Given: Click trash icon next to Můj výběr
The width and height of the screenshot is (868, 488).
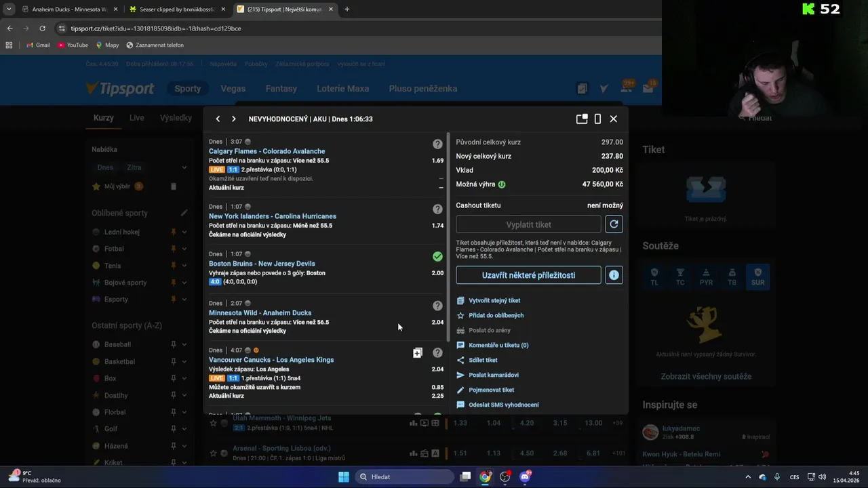Looking at the screenshot, I should [x=173, y=186].
